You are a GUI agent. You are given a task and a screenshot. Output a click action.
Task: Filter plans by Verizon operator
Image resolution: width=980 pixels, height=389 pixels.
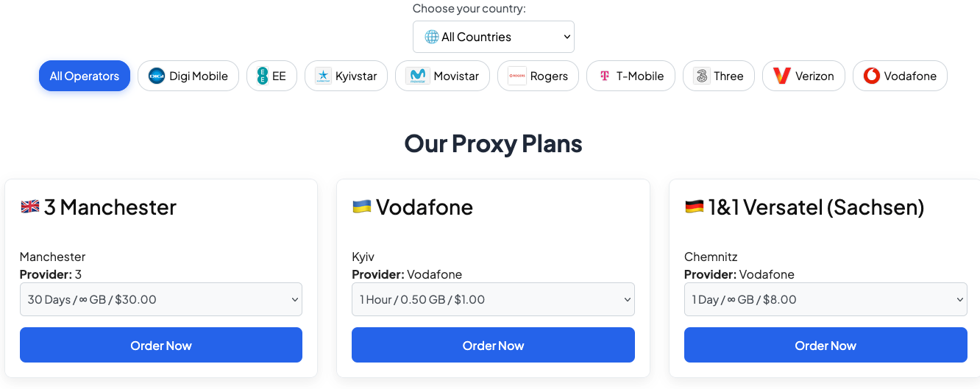(803, 76)
